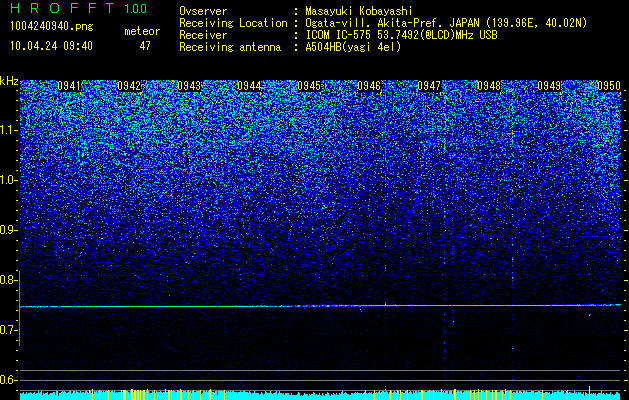Click the kHz axis unit label

pyautogui.click(x=9, y=81)
